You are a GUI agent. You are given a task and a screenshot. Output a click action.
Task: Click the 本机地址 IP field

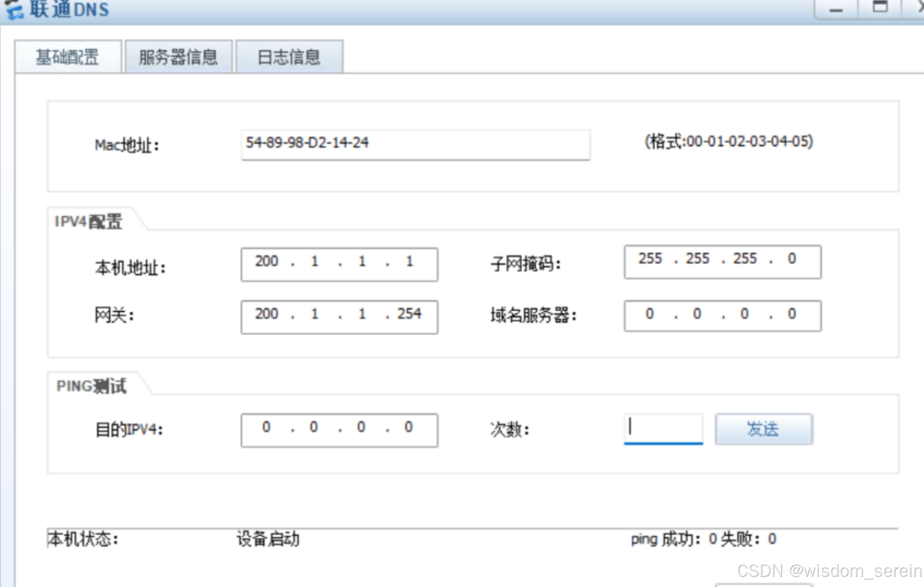point(339,264)
